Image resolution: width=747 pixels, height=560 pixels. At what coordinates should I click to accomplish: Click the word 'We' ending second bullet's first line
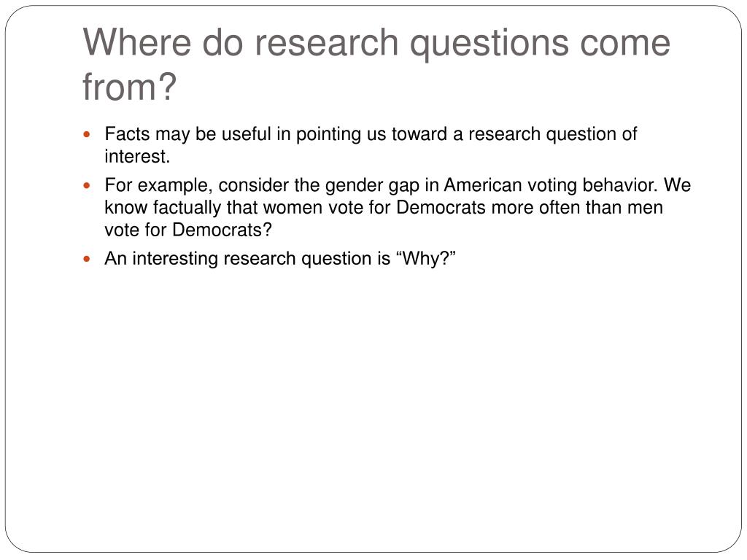(x=677, y=184)
